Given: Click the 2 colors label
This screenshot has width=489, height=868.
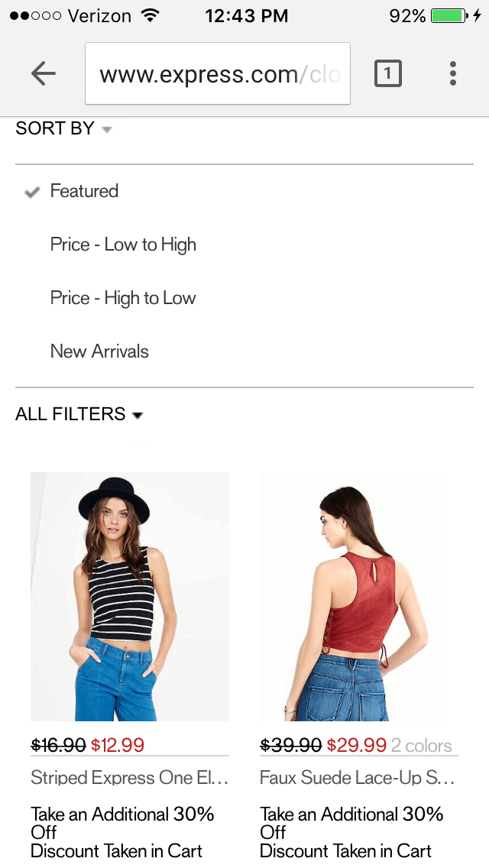Looking at the screenshot, I should 422,746.
